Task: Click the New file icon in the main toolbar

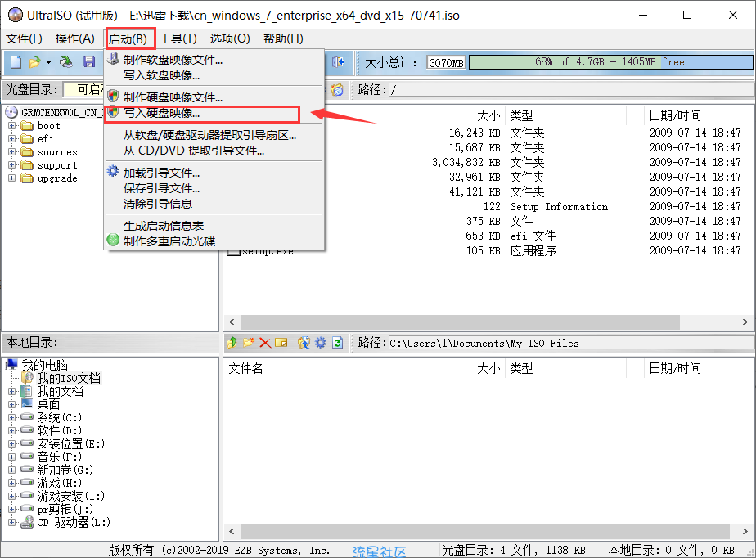Action: [16, 61]
